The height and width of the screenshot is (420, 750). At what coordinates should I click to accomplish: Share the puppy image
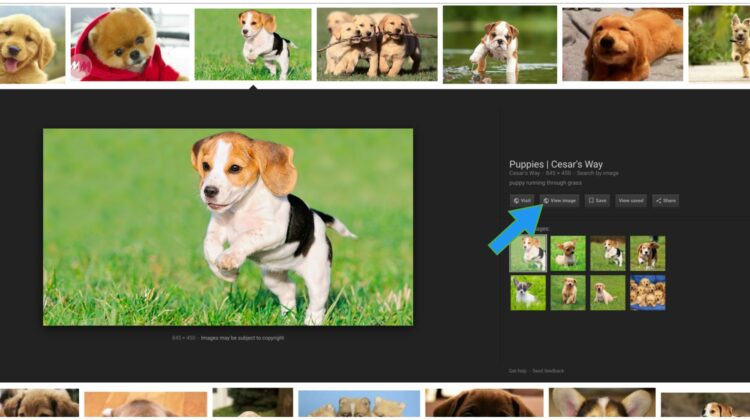(665, 200)
